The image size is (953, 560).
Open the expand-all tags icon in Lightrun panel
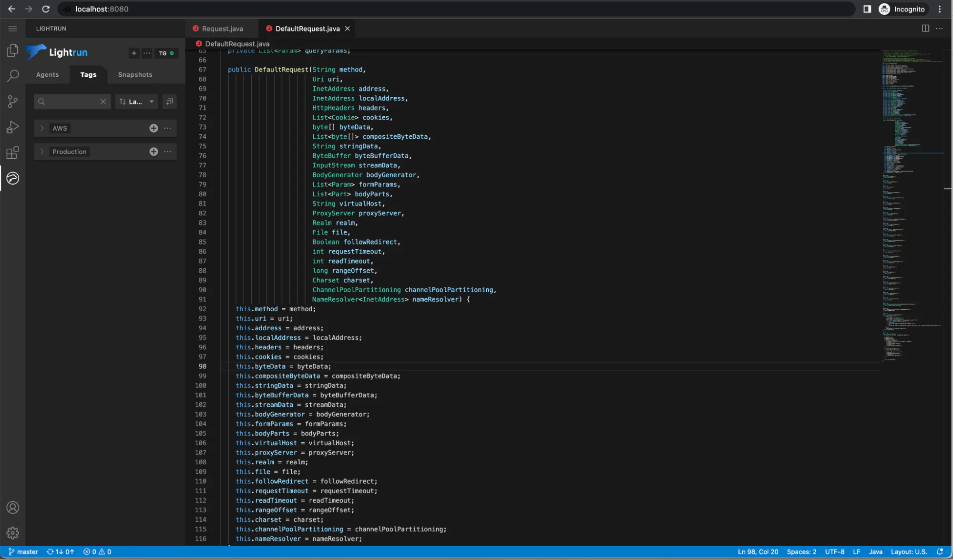tap(169, 102)
